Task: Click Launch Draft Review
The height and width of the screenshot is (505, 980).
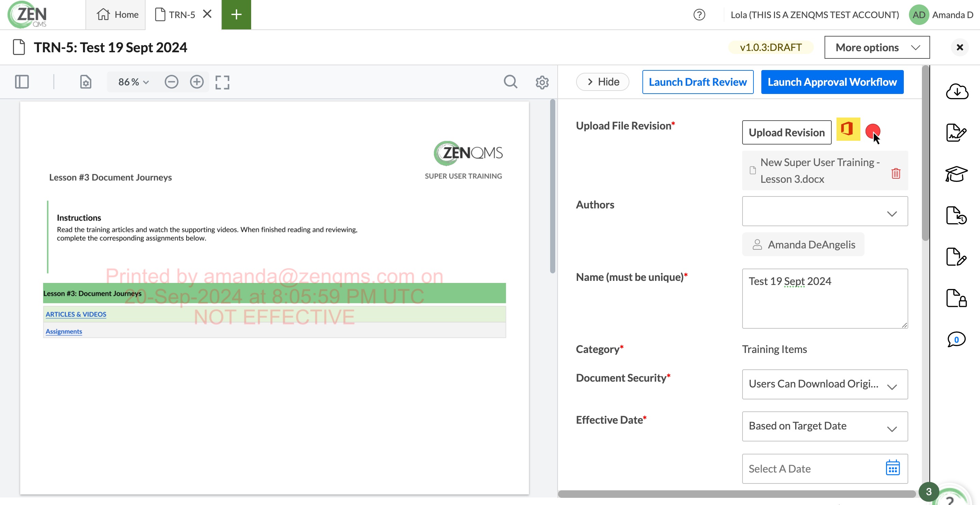Action: tap(698, 82)
